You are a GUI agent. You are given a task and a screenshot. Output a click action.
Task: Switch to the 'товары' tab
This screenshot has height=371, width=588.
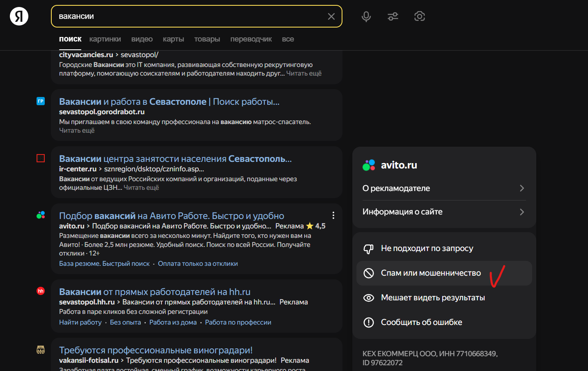[207, 39]
